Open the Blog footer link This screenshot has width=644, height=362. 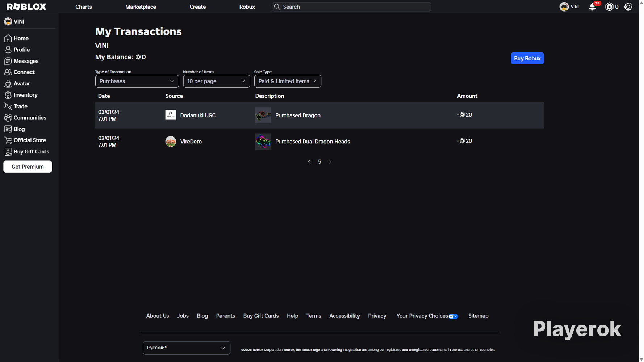[x=202, y=316]
